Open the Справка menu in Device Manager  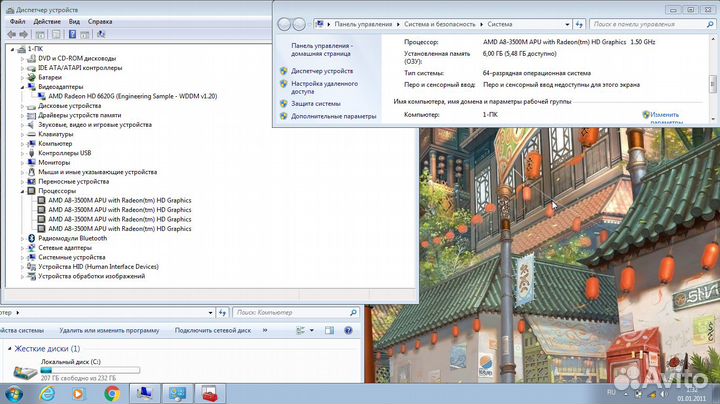[x=100, y=21]
